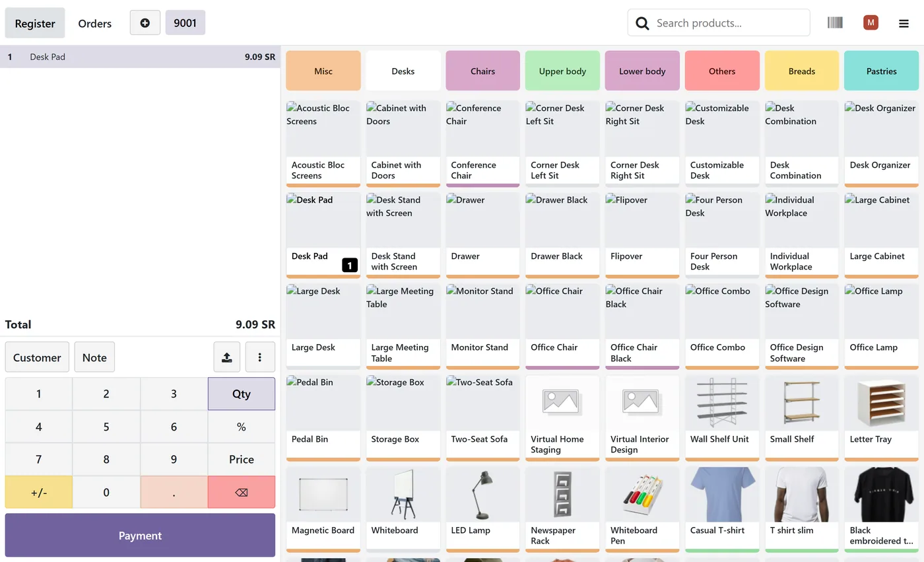
Task: Select the Black embroidered t-shirt product
Action: [881, 509]
